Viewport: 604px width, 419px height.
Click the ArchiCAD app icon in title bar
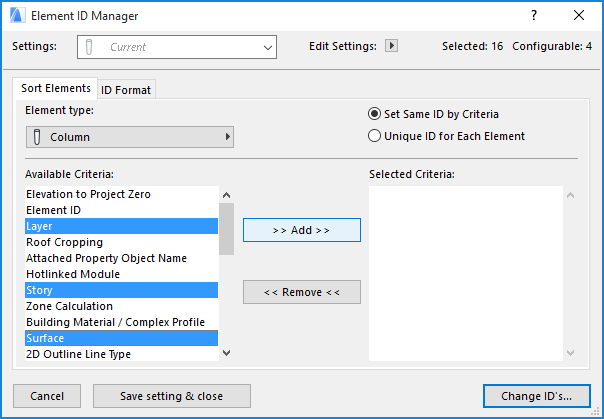[x=17, y=16]
